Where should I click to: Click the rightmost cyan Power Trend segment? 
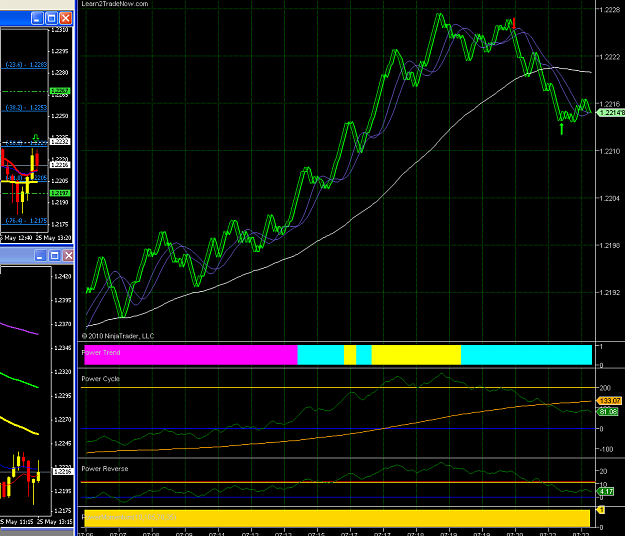tap(527, 355)
